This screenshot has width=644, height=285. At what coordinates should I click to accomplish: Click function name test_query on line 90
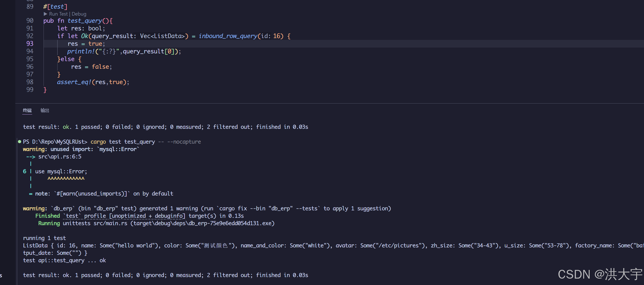pos(85,21)
